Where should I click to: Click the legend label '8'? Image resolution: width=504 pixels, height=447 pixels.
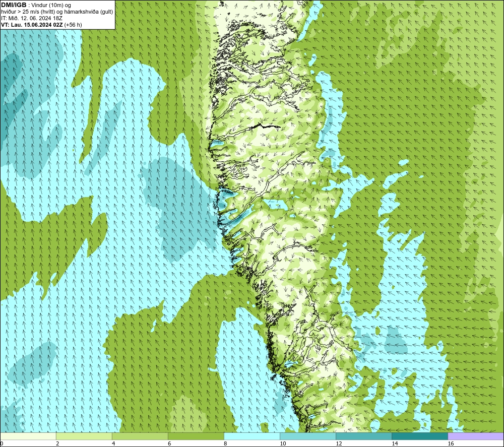coord(225,443)
